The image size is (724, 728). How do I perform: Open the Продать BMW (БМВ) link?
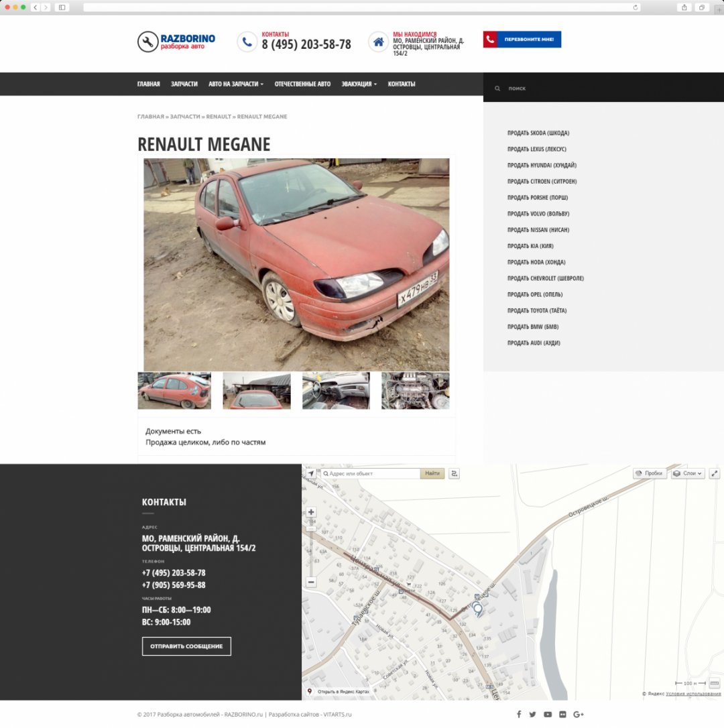(x=533, y=326)
